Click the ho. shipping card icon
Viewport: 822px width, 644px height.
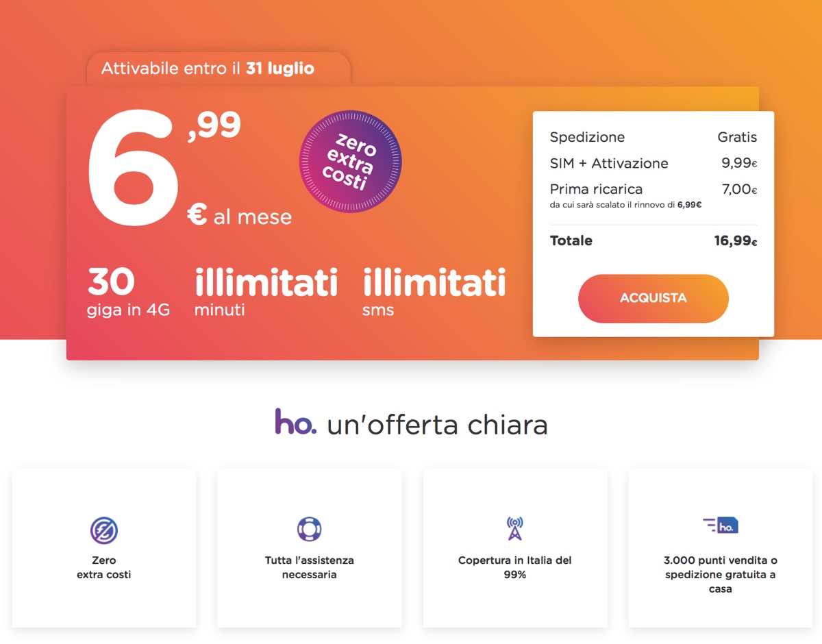720,525
